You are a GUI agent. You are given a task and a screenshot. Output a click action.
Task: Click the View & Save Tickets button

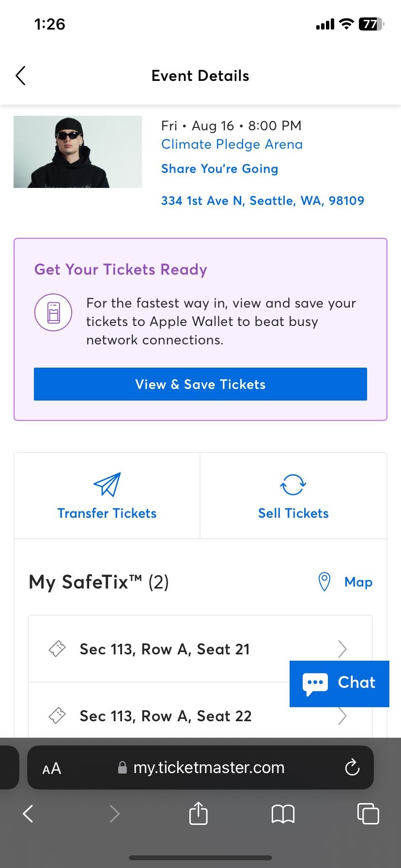coord(200,384)
